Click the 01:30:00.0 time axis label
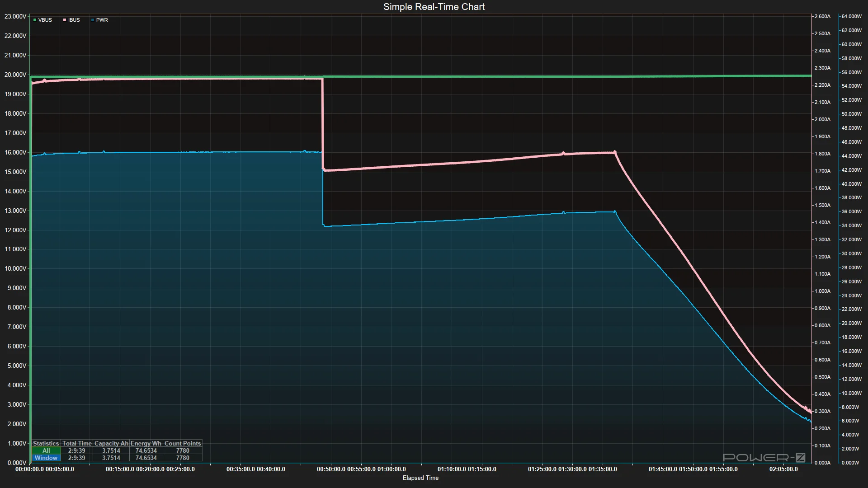 coord(572,469)
